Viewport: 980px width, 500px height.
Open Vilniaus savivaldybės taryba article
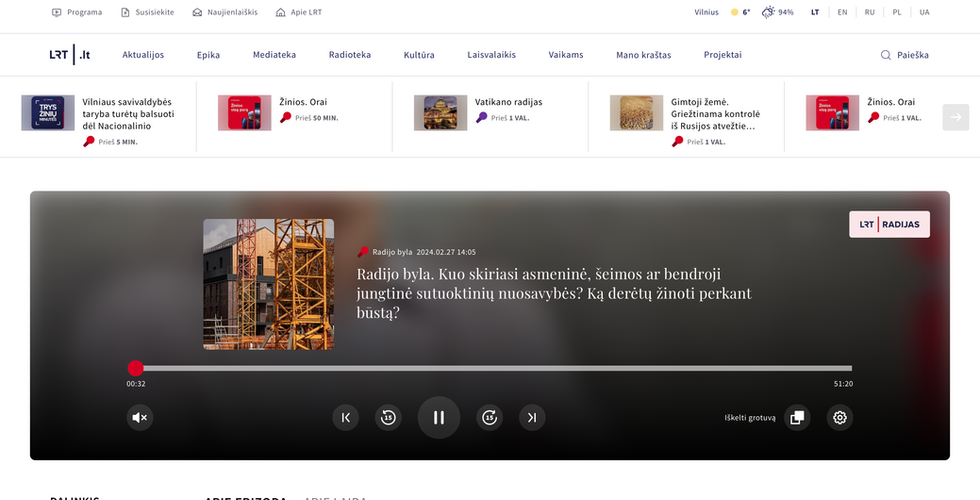(128, 114)
